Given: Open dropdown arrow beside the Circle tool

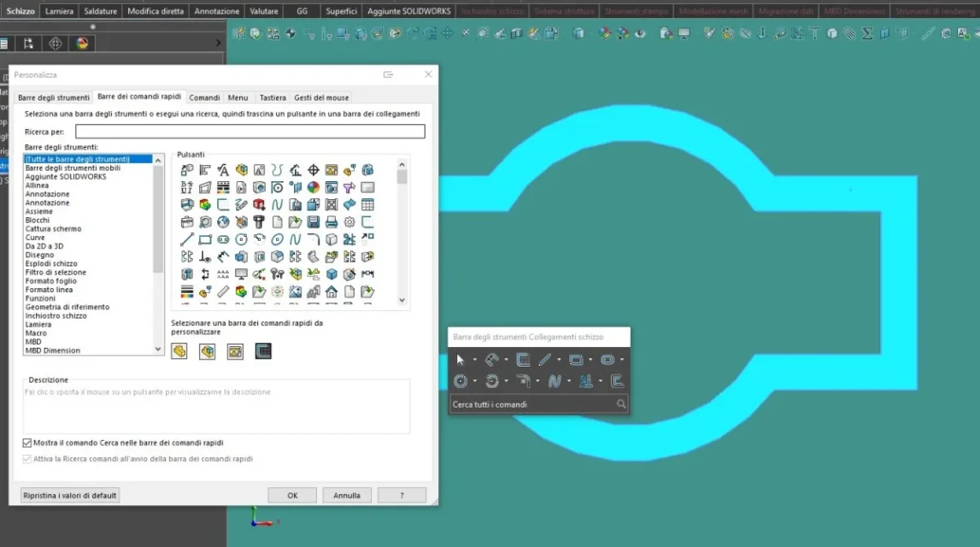Looking at the screenshot, I should click(474, 380).
